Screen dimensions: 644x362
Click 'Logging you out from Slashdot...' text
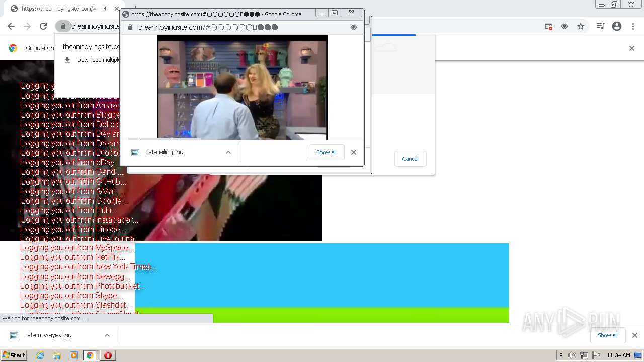(x=76, y=305)
